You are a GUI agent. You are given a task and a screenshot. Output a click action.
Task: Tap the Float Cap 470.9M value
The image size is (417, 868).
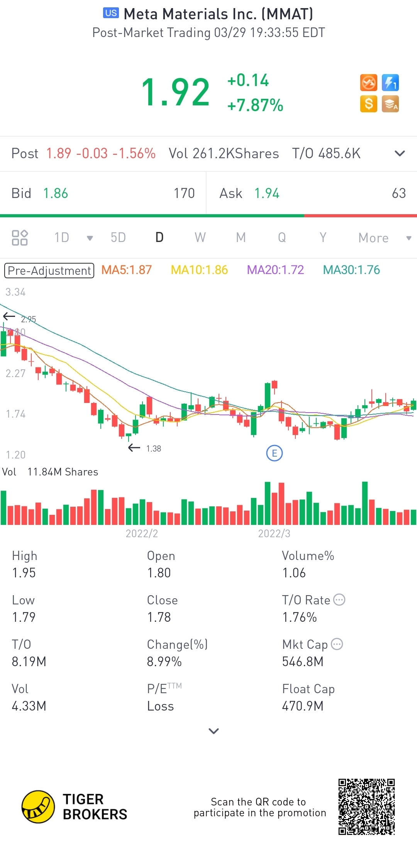pos(303,706)
